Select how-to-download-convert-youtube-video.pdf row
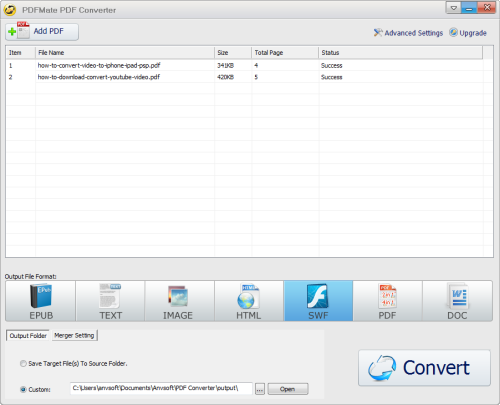The height and width of the screenshot is (405, 500). tap(249, 77)
